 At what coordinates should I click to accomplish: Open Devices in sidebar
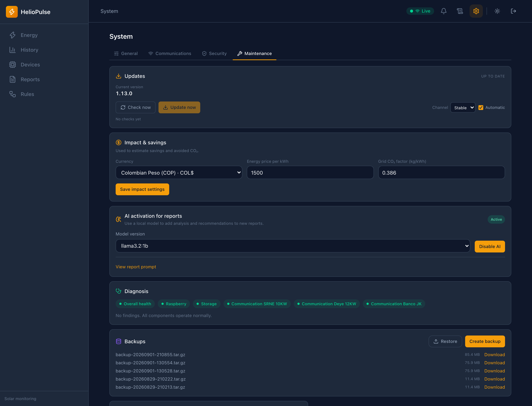pos(44,65)
